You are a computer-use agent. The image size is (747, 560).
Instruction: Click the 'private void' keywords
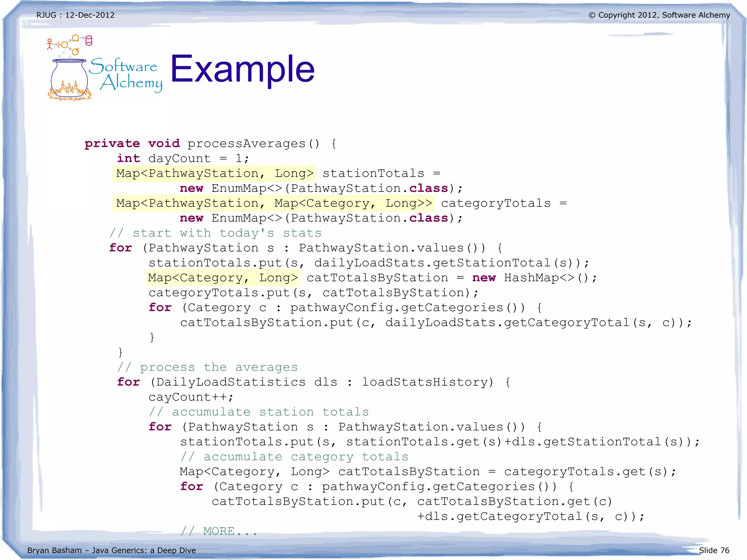(132, 143)
